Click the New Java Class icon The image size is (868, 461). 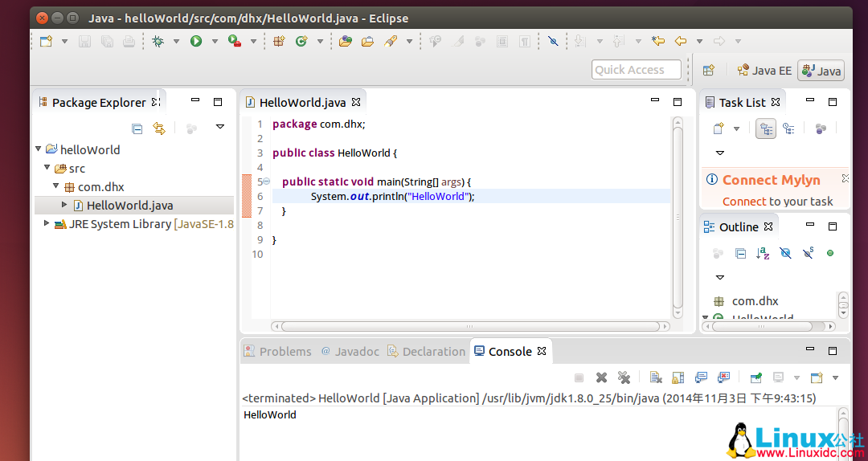301,41
